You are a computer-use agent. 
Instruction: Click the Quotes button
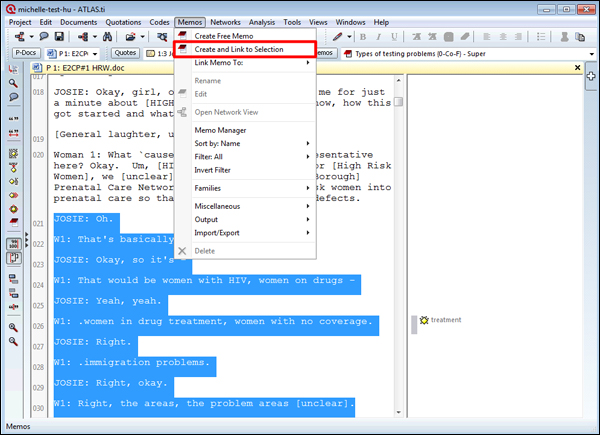point(126,52)
